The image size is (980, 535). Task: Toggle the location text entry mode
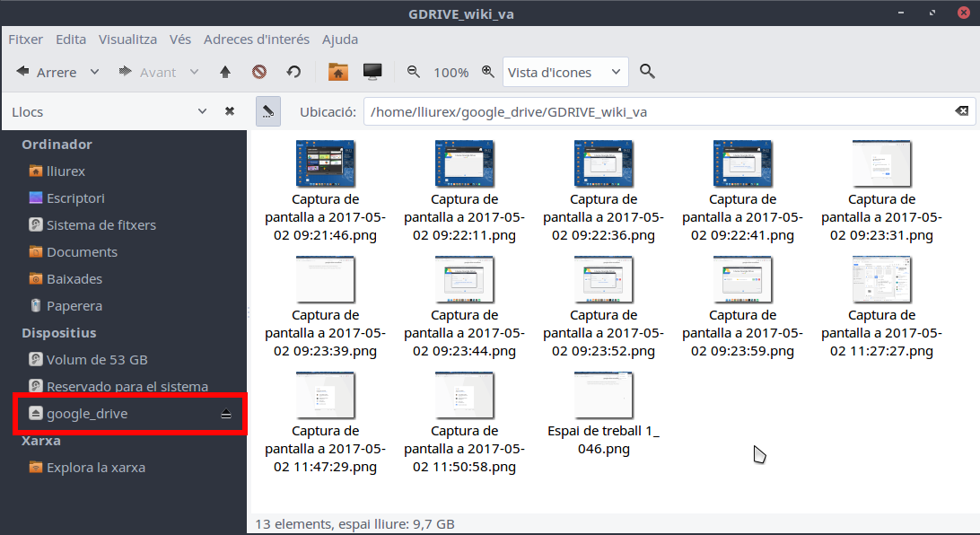click(267, 111)
